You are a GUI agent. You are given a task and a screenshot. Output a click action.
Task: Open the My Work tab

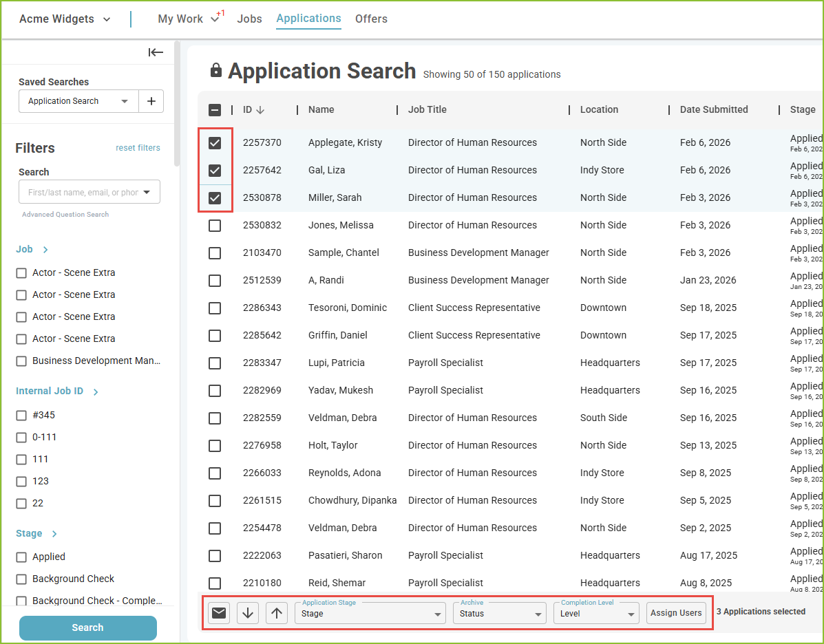coord(180,19)
